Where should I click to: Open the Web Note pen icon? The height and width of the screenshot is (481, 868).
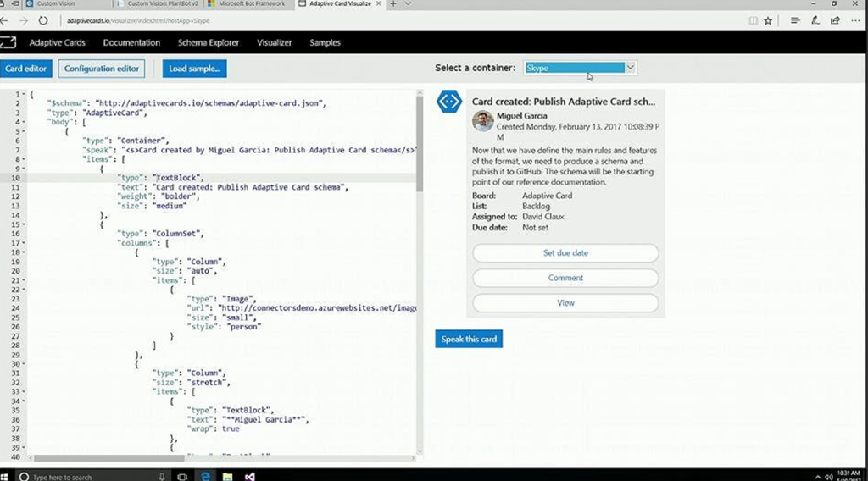815,21
